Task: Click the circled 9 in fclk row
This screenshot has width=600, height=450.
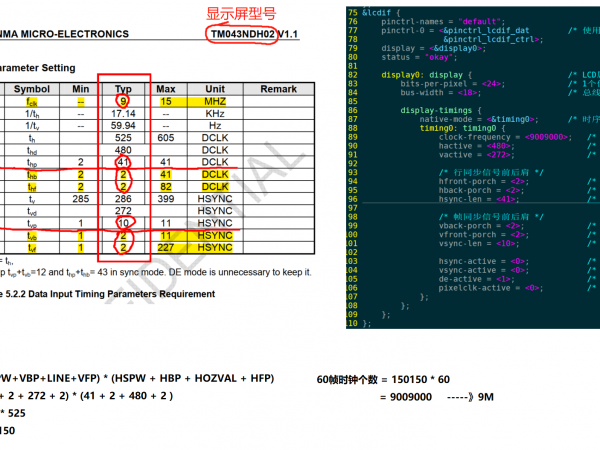Action: coord(124,102)
